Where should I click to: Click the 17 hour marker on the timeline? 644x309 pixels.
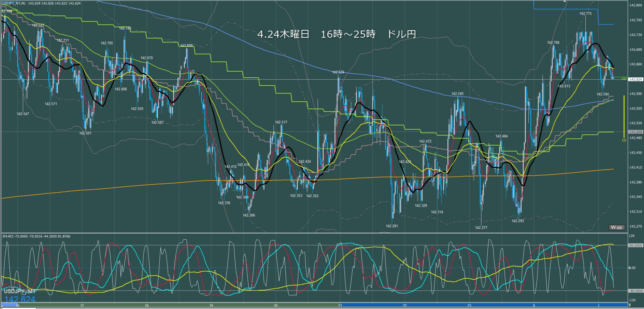tap(82, 306)
